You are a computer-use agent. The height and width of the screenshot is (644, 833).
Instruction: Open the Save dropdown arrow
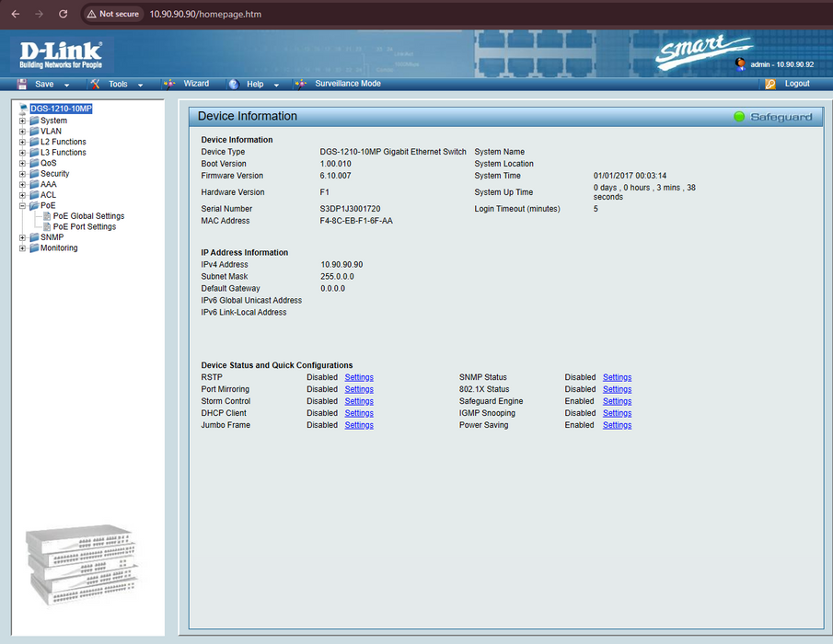tap(66, 85)
